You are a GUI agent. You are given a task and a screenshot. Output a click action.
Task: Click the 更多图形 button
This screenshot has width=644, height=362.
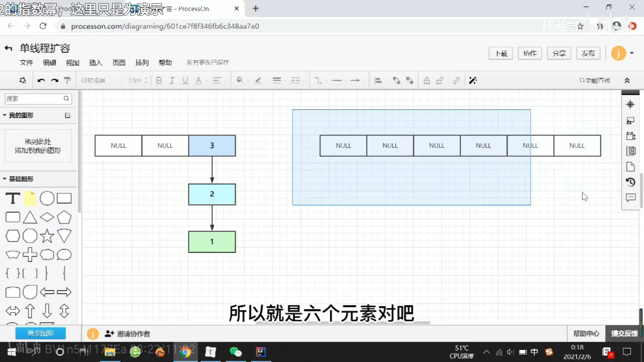(41, 333)
